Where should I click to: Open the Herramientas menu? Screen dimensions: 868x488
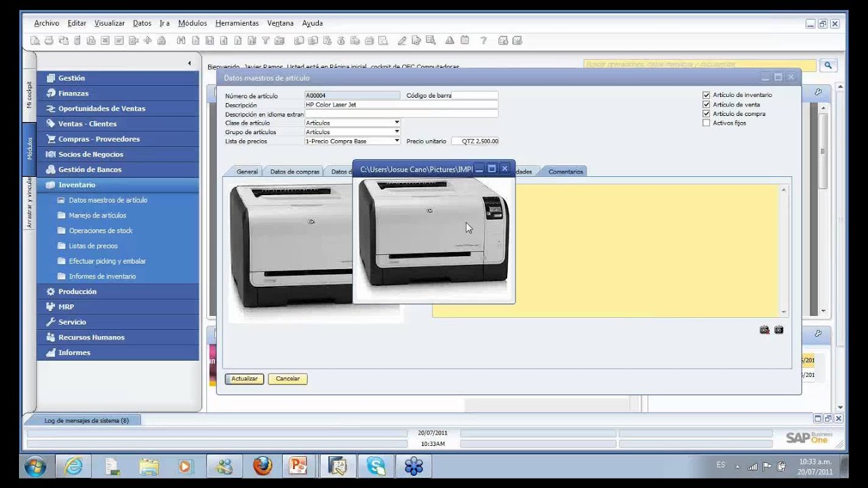coord(237,23)
